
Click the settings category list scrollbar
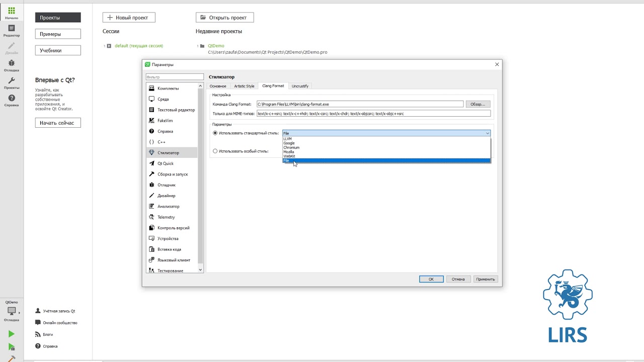click(201, 178)
